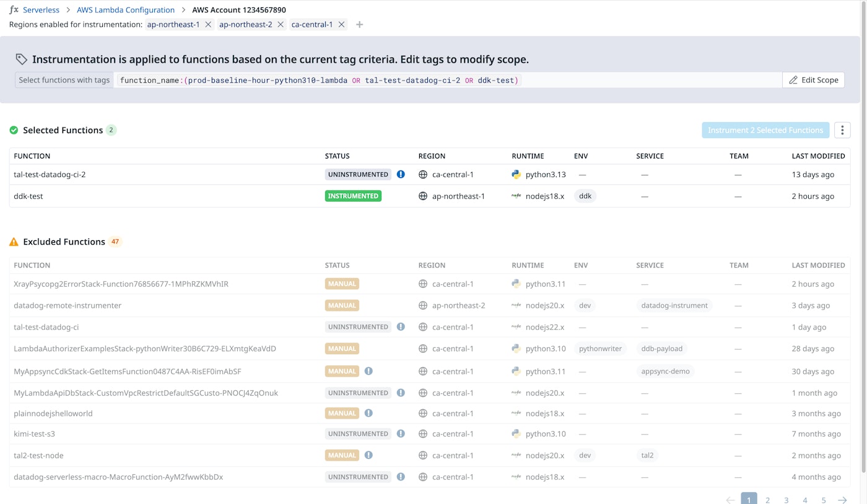The height and width of the screenshot is (504, 867).
Task: Open the Serverless breadcrumb link
Action: (x=41, y=10)
